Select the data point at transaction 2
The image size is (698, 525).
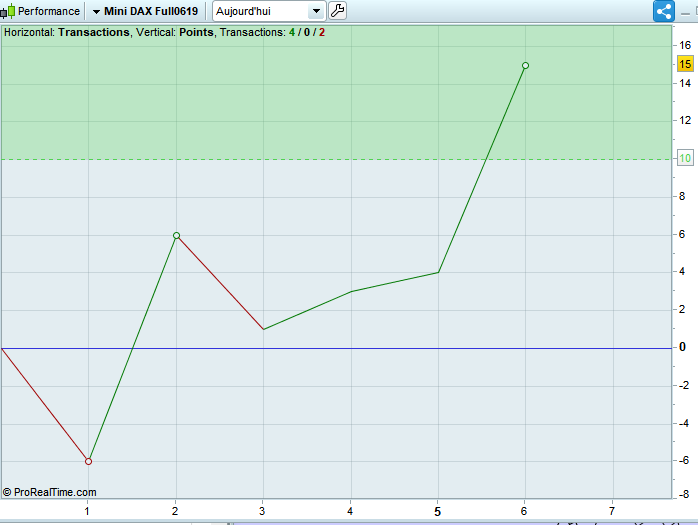click(x=176, y=235)
